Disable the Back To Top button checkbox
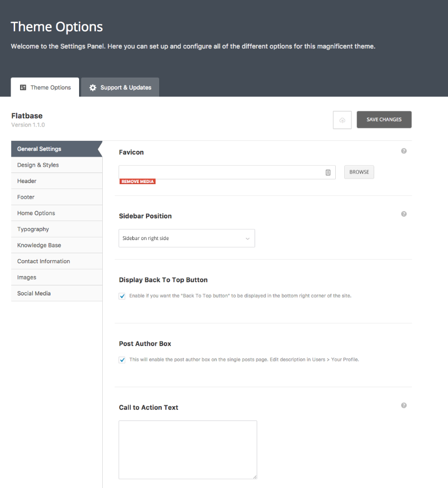This screenshot has height=488, width=448. point(122,296)
